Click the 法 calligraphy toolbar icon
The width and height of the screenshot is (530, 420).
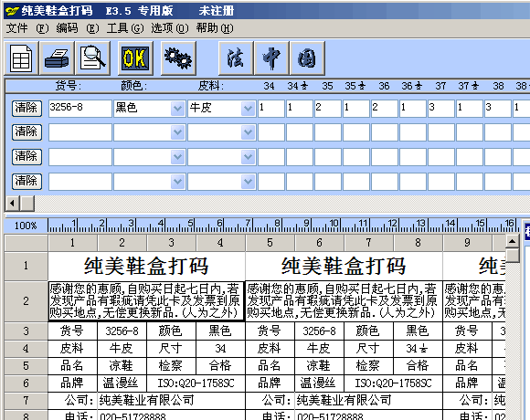tap(236, 58)
